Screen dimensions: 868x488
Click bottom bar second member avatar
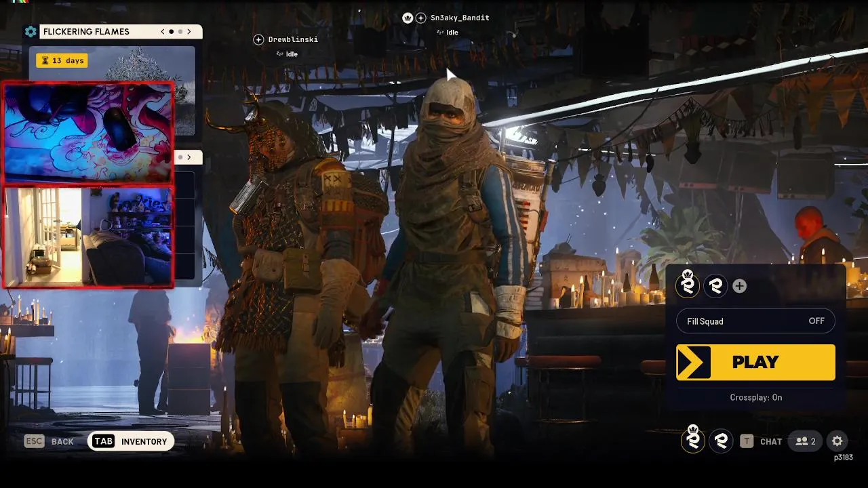coord(721,441)
